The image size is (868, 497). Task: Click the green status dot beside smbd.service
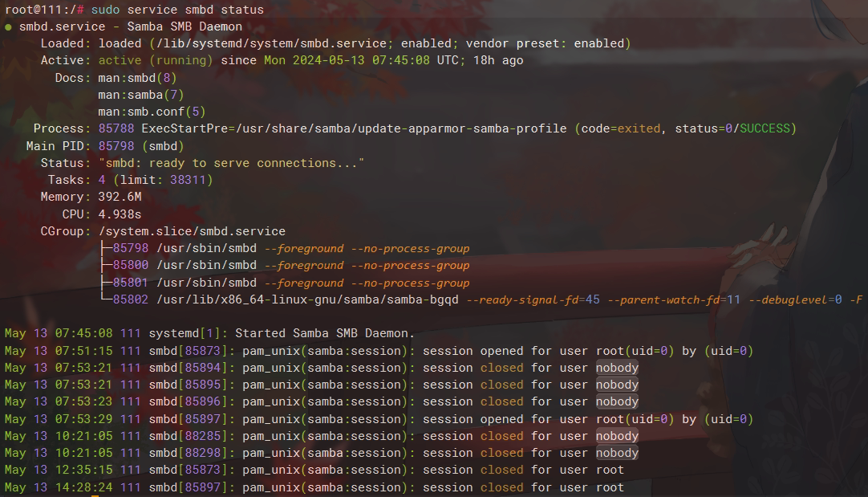click(8, 27)
